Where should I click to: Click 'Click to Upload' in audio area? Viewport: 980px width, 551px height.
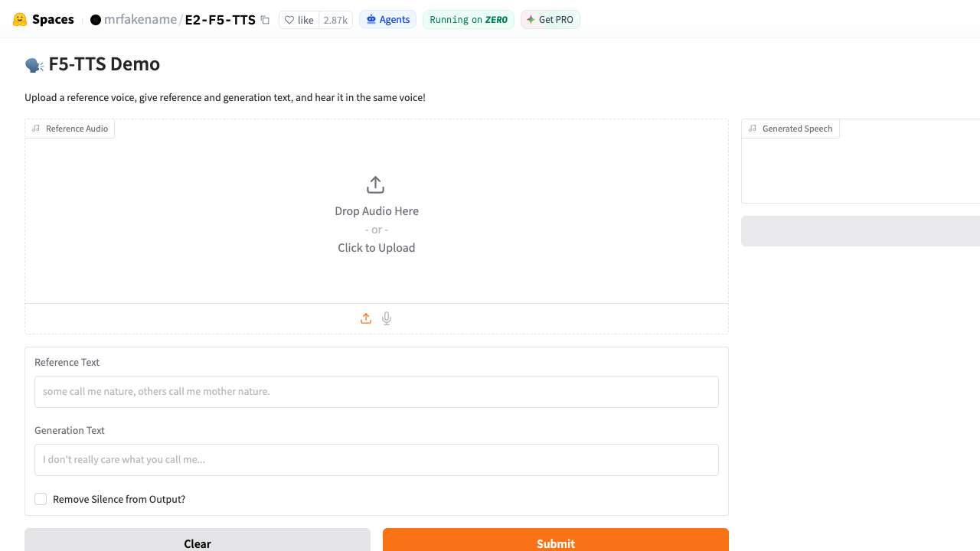pos(377,248)
